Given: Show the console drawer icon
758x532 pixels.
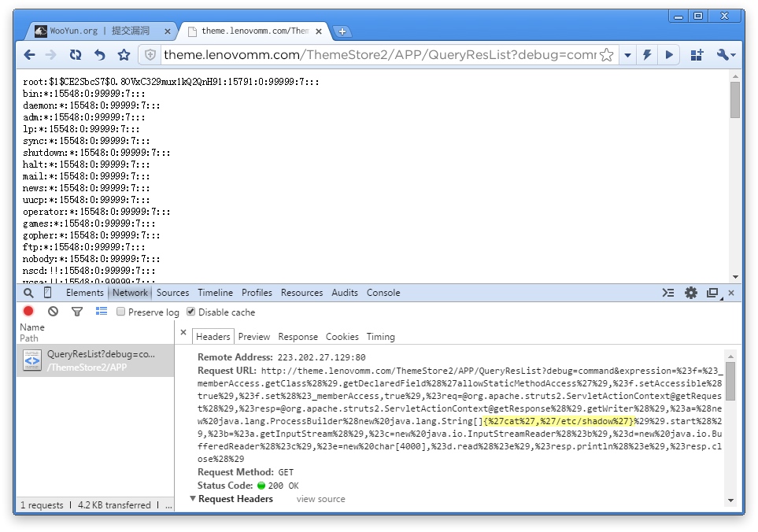Looking at the screenshot, I should 668,293.
